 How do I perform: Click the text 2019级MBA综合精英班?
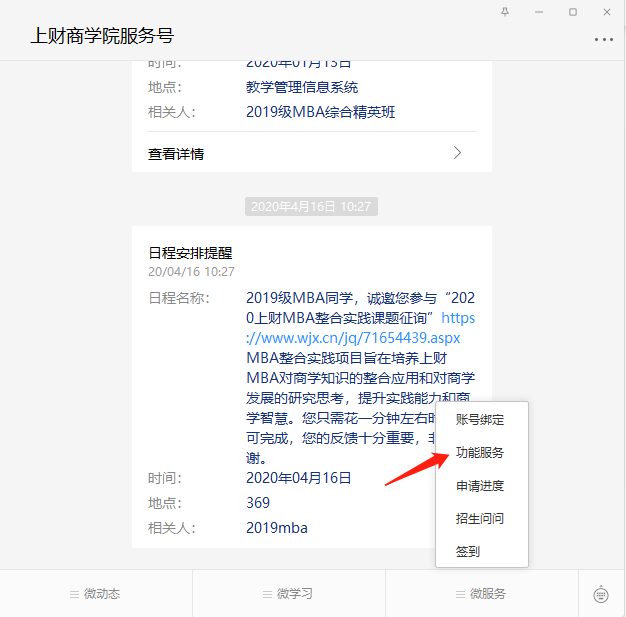click(320, 112)
